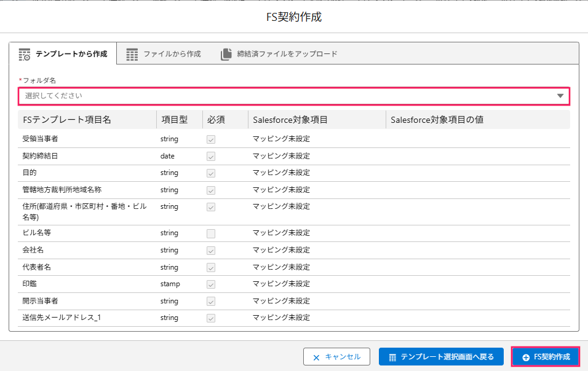The image size is (588, 371).
Task: Click the blue FS契約作成 button
Action: point(546,357)
